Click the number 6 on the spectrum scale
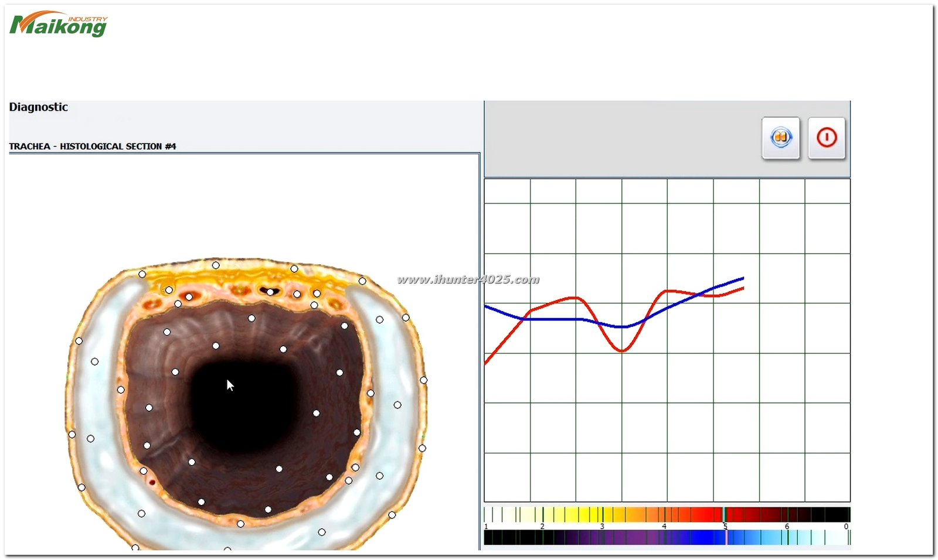 (787, 527)
